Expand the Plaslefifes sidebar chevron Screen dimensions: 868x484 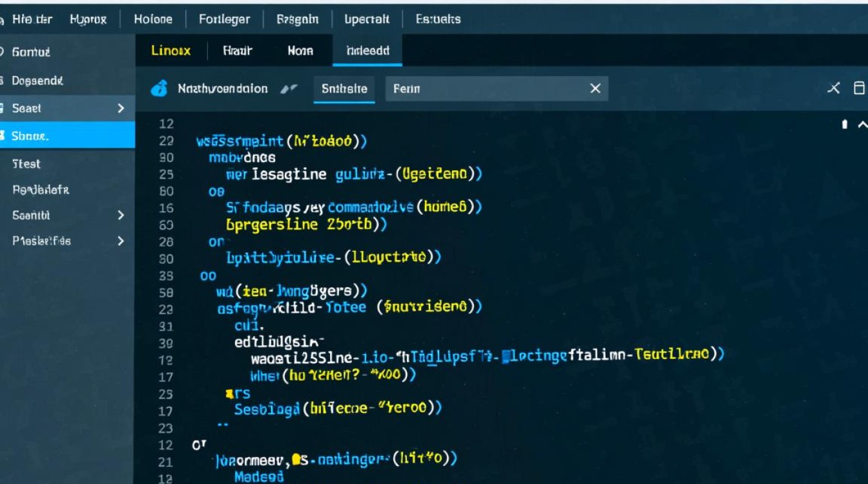tap(121, 241)
